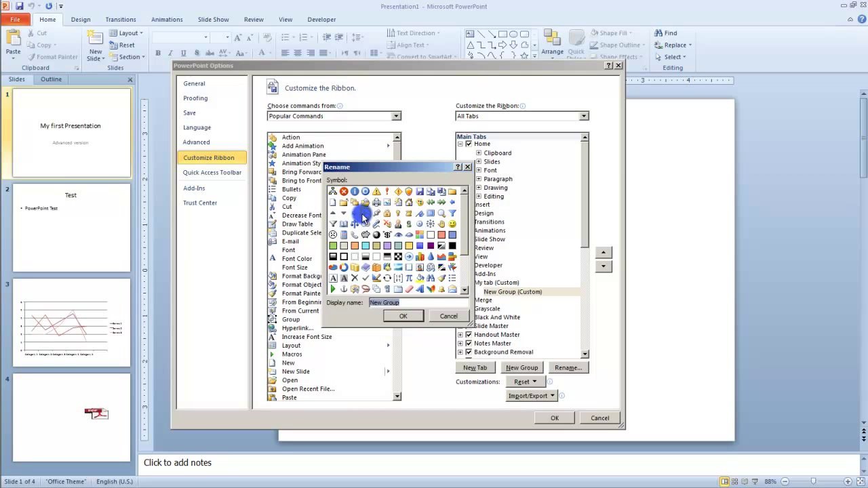The width and height of the screenshot is (868, 488).
Task: Cancel the PowerPoint Options dialog
Action: [599, 418]
